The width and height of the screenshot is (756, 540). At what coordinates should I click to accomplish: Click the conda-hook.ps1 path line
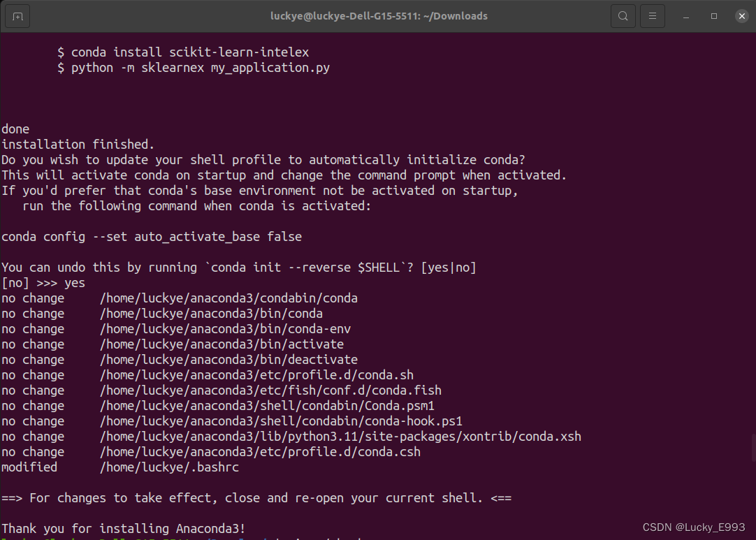click(x=281, y=421)
